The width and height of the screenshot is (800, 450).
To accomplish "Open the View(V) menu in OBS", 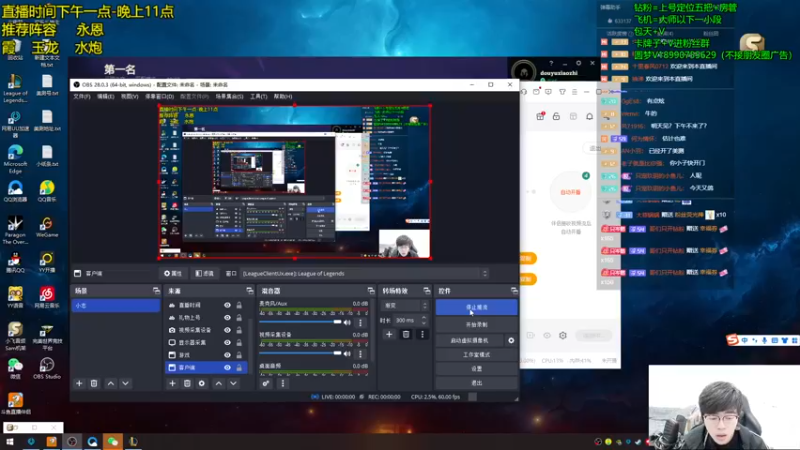I will click(130, 96).
